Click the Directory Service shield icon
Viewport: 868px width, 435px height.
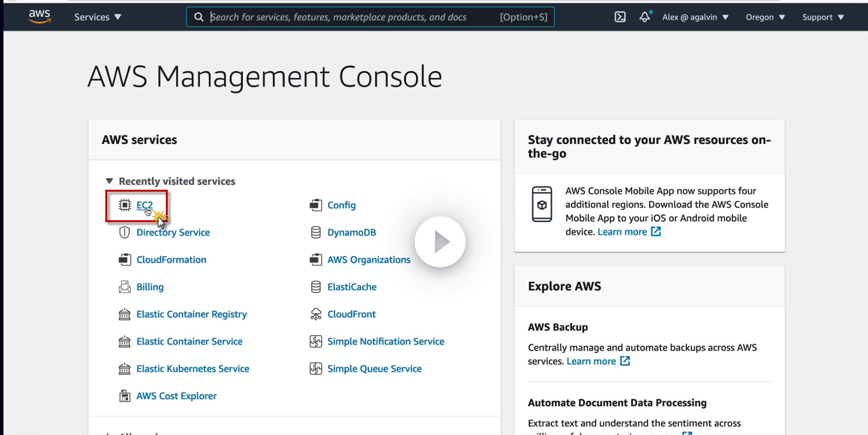tap(124, 232)
